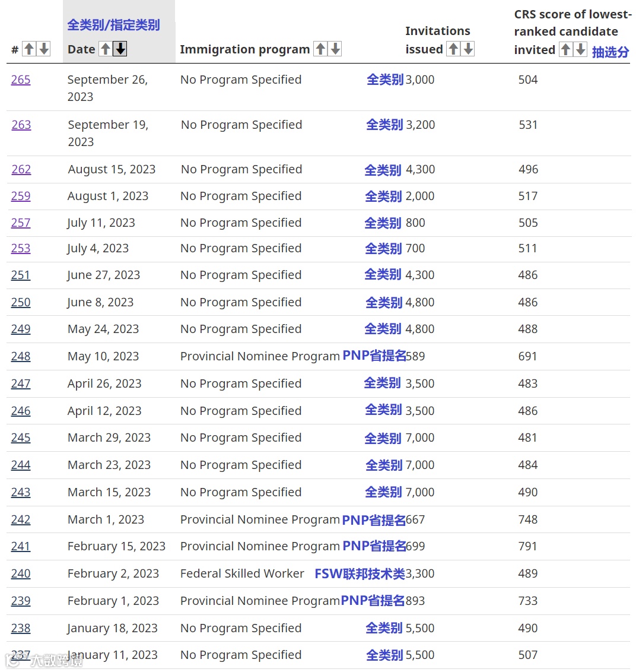The image size is (636, 672).
Task: Select invitations value 800
Action: coord(415,223)
